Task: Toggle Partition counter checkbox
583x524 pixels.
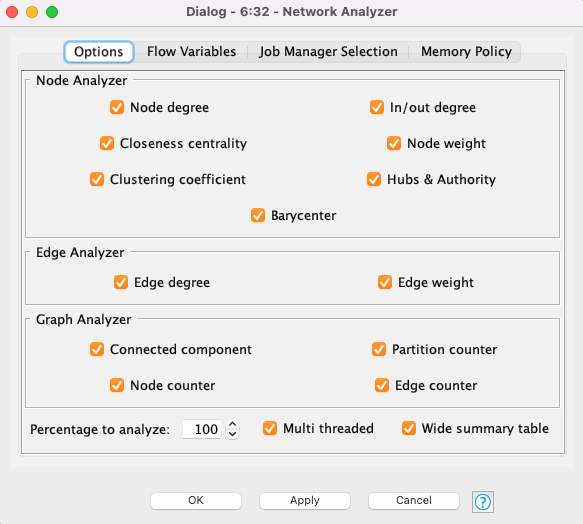Action: (379, 349)
